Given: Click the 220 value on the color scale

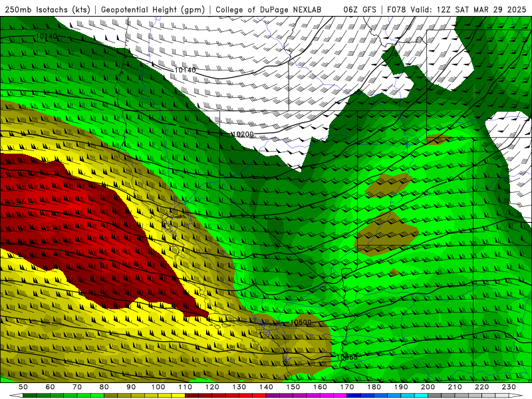Looking at the screenshot, I should [x=481, y=387].
